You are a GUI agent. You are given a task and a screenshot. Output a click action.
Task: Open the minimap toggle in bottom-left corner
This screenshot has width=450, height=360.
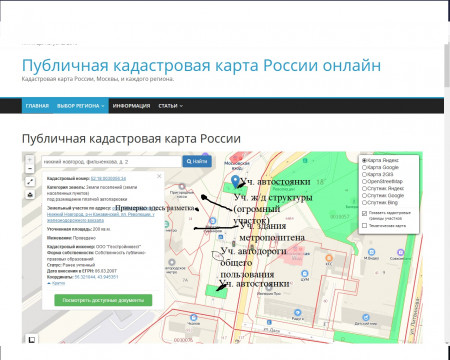[x=32, y=339]
